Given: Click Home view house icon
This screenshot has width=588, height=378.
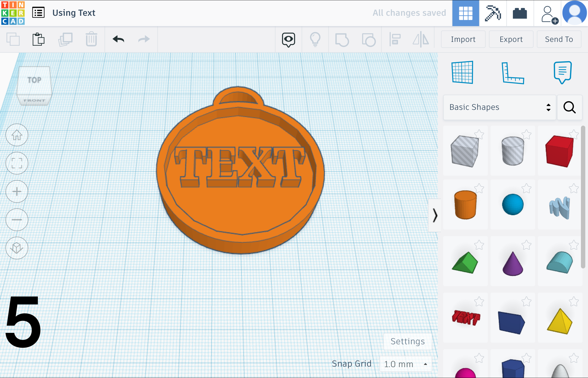Looking at the screenshot, I should (x=17, y=135).
